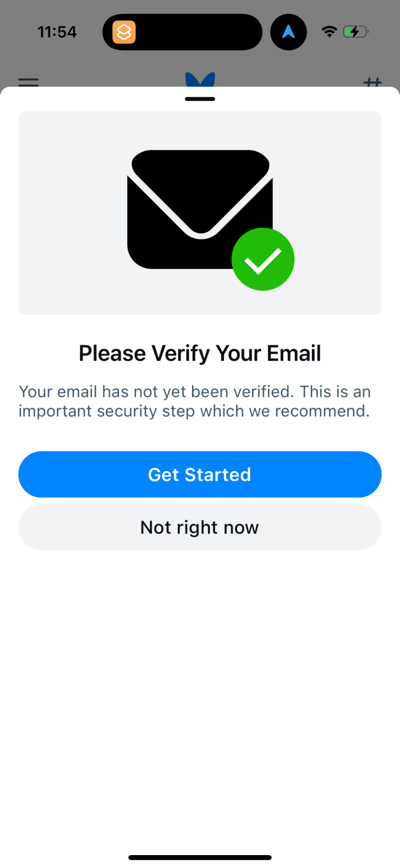This screenshot has width=400, height=868.
Task: Tap the security recommendation description text
Action: (x=195, y=401)
